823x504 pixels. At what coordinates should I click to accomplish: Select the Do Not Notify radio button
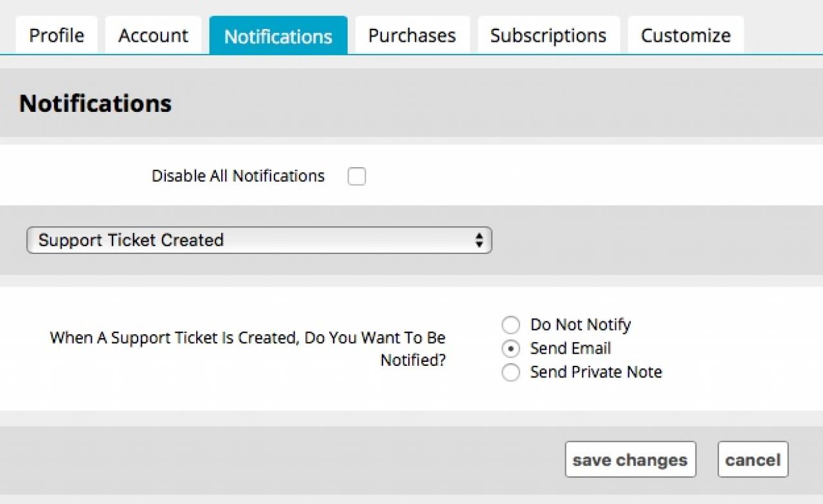pyautogui.click(x=511, y=325)
